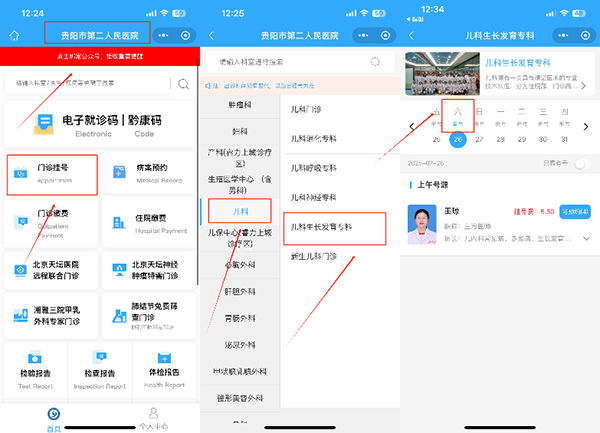Open doctor 田琼 profile photo
The image size is (600, 433).
coord(422,224)
